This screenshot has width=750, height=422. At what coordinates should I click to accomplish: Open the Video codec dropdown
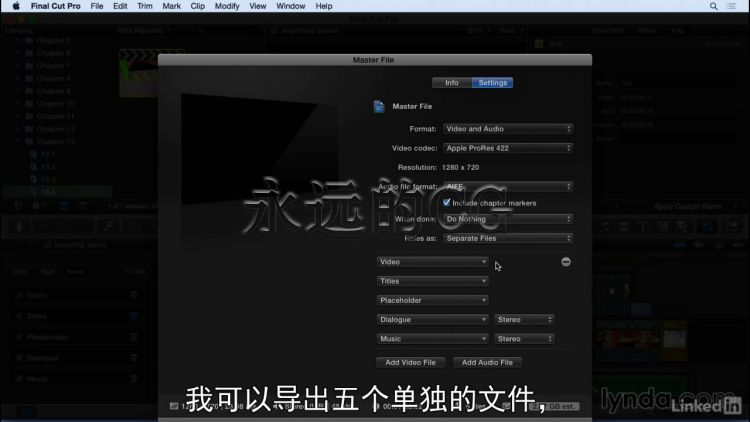508,148
